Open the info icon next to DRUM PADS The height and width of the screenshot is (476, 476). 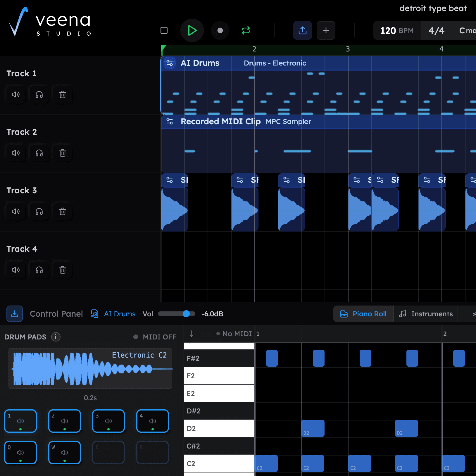coord(56,337)
